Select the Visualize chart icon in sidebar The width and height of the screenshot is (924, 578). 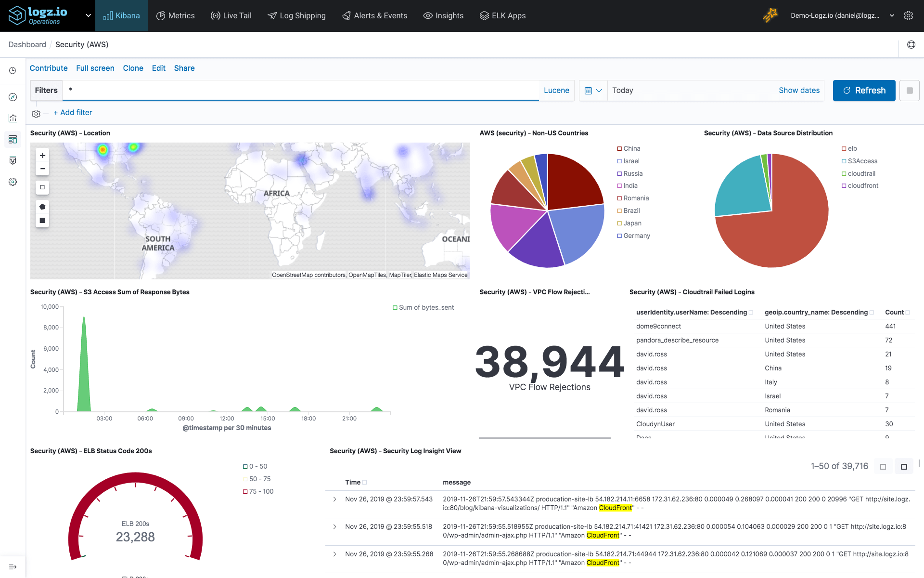(x=13, y=118)
